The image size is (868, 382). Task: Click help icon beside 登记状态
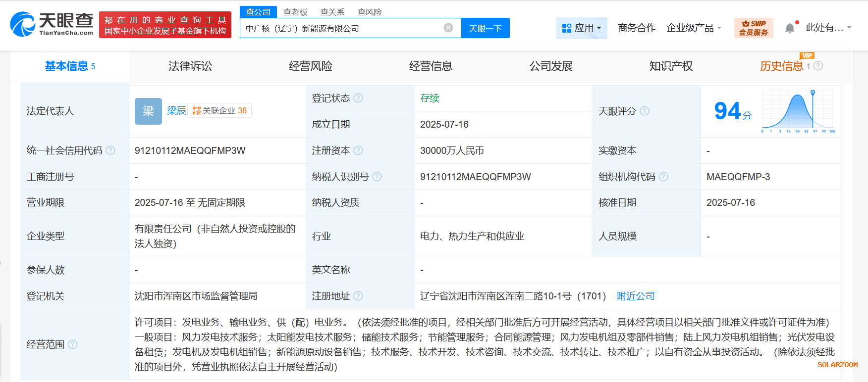tap(358, 98)
